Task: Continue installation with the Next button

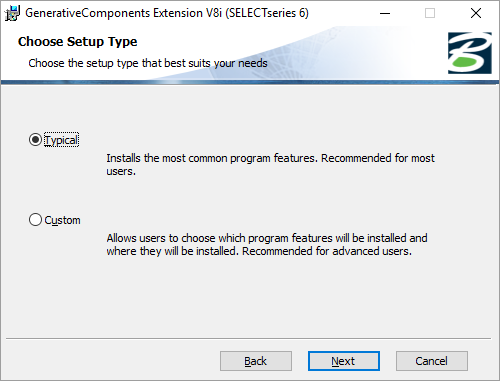Action: point(344,361)
